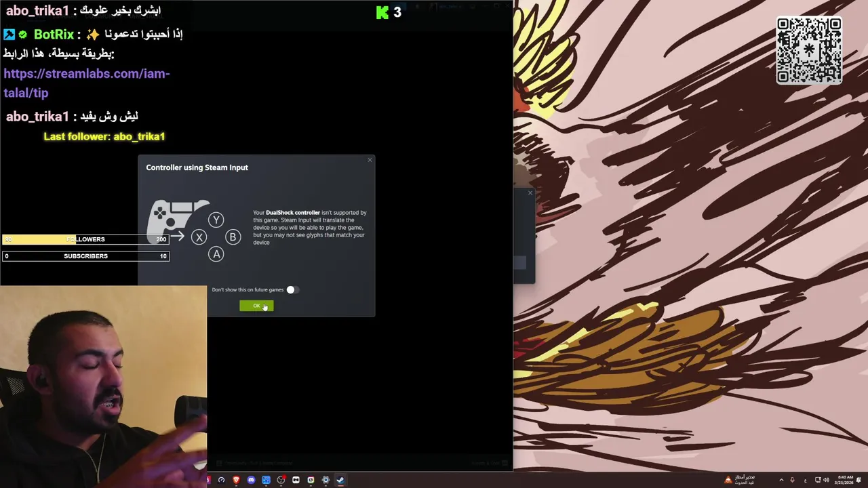
Task: Switch input language via the ع indicator
Action: tap(805, 480)
